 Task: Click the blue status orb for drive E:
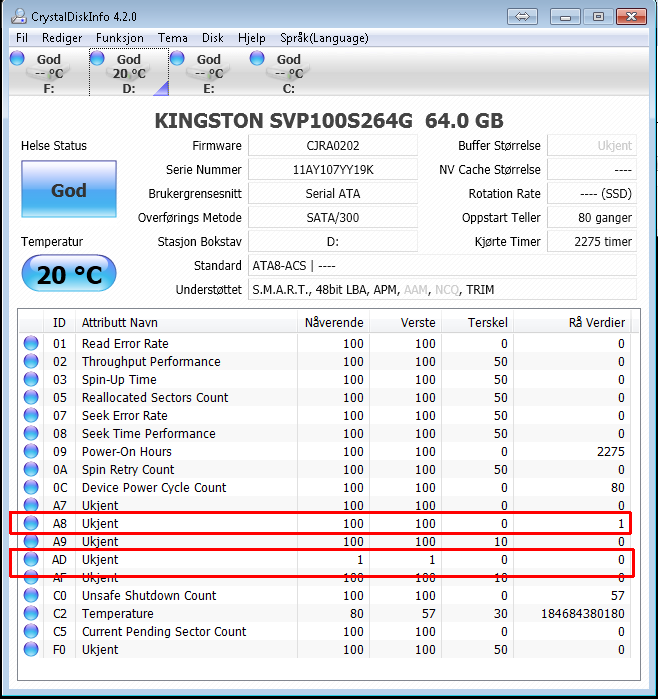tap(177, 58)
